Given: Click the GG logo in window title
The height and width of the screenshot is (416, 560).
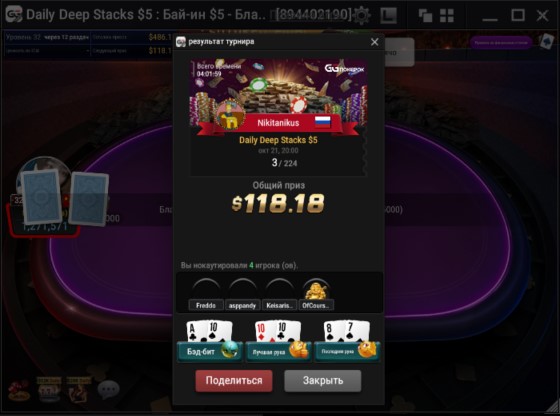Looking at the screenshot, I should click(14, 15).
